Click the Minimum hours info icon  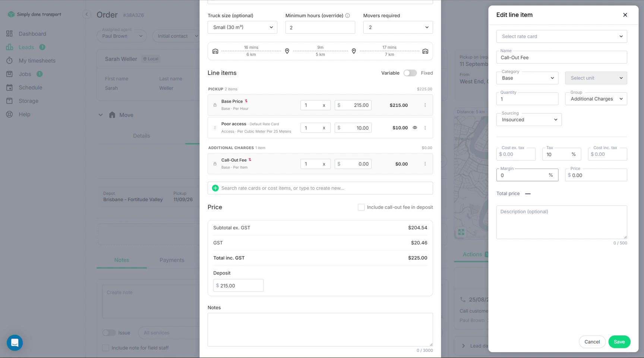pos(347,16)
